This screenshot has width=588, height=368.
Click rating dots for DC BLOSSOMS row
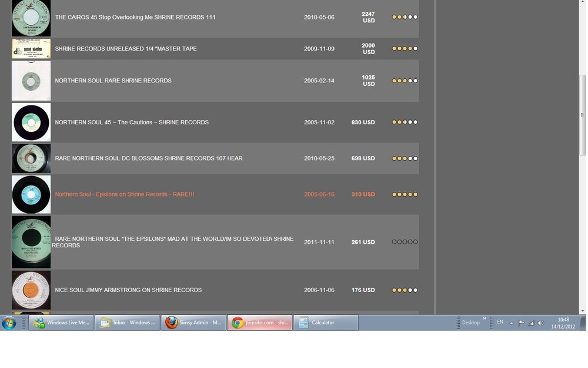point(405,158)
